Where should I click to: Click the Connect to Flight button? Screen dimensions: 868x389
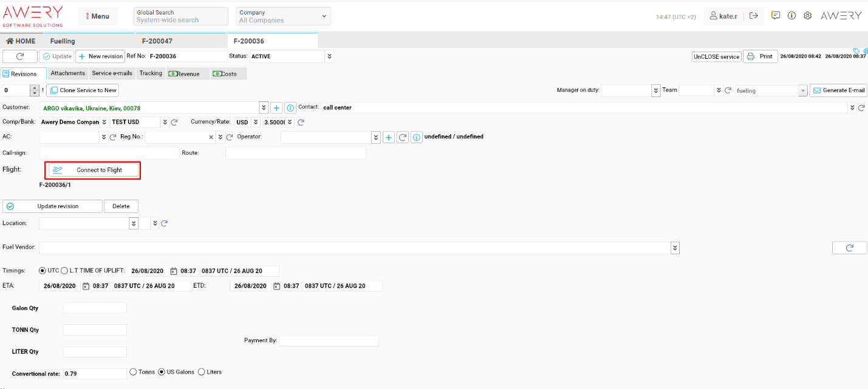pos(93,171)
